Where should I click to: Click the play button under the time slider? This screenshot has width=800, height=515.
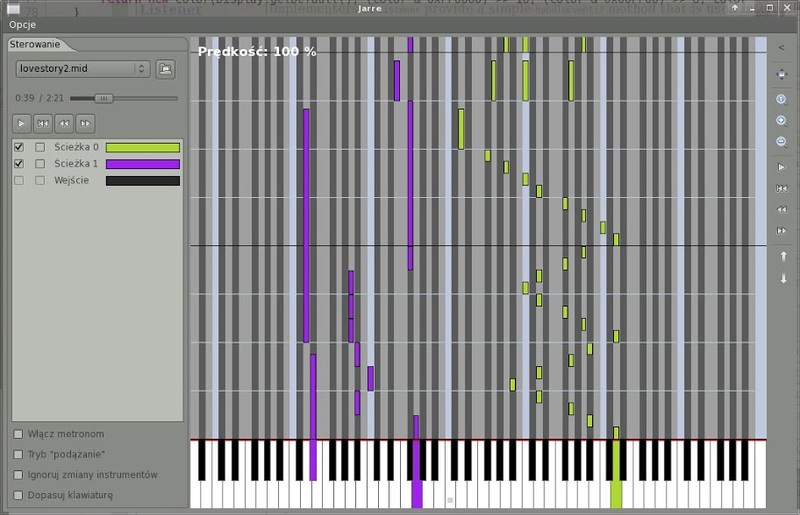coord(21,124)
